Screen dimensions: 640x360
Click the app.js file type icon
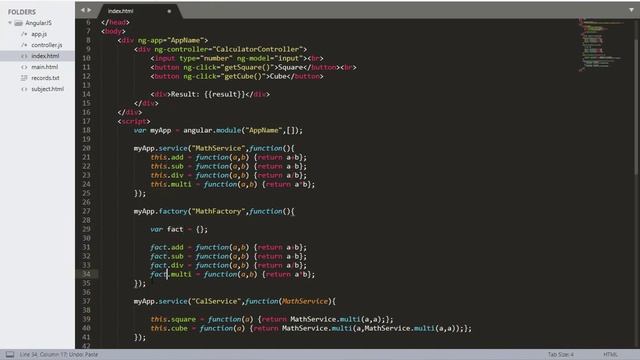pos(24,34)
